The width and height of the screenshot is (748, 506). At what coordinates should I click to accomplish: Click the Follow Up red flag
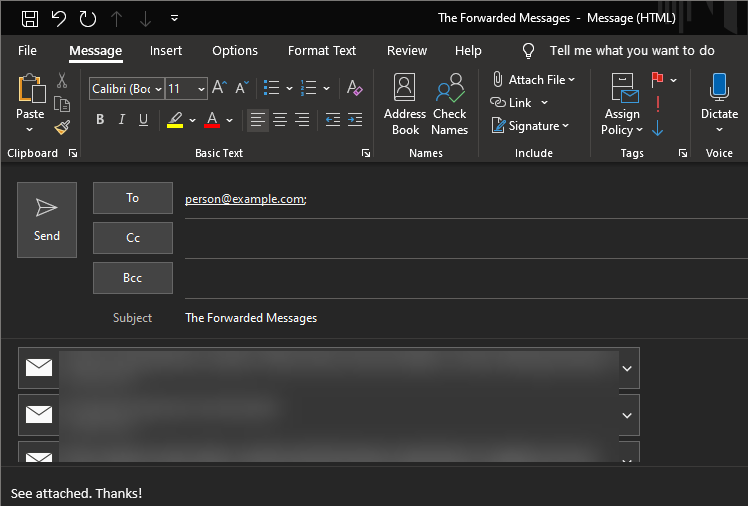tap(658, 79)
